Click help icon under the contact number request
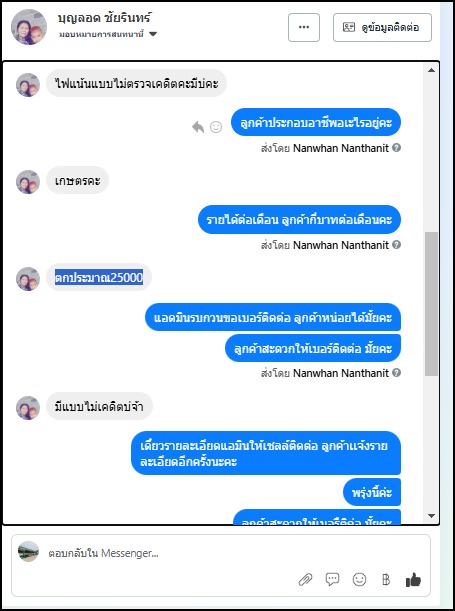 pyautogui.click(x=396, y=373)
